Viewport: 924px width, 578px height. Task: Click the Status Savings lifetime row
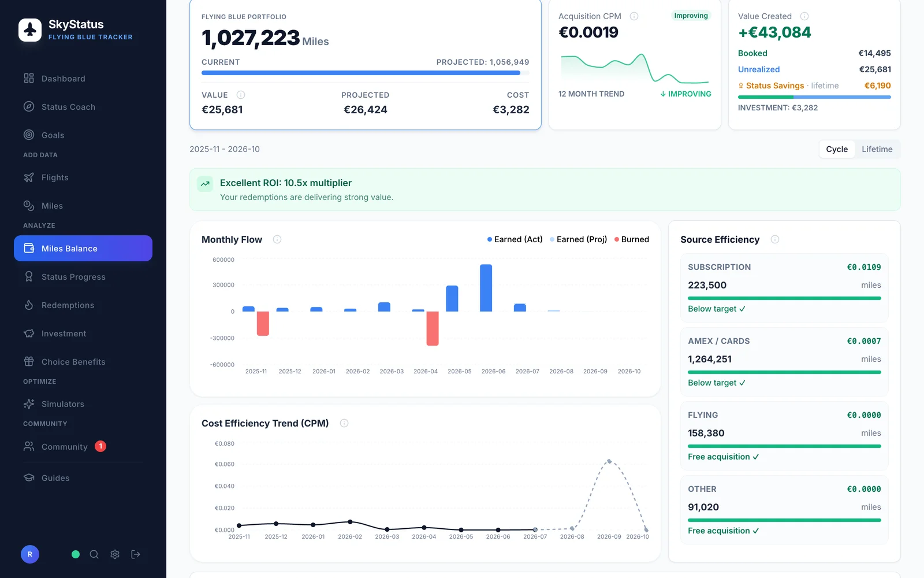click(x=814, y=86)
